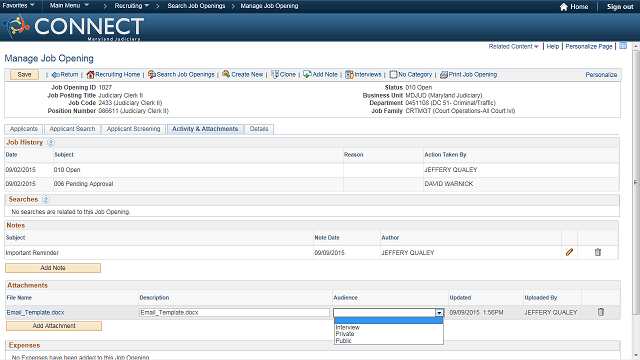Collapse the Searches section
Image resolution: width=640 pixels, height=360 pixels.
46,200
